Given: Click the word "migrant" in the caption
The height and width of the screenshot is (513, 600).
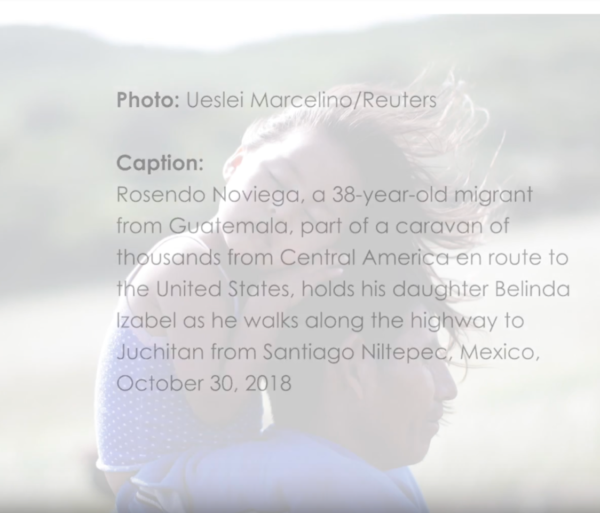Looking at the screenshot, I should (x=494, y=194).
